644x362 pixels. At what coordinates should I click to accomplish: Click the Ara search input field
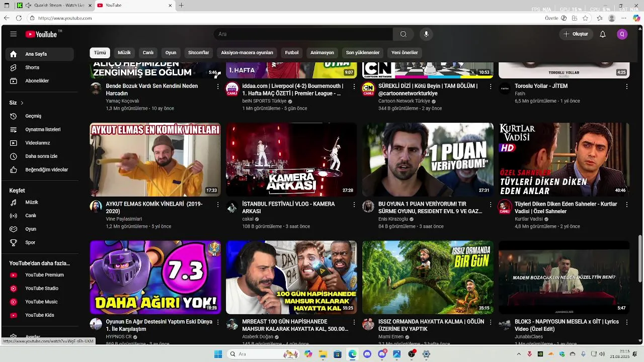click(303, 34)
